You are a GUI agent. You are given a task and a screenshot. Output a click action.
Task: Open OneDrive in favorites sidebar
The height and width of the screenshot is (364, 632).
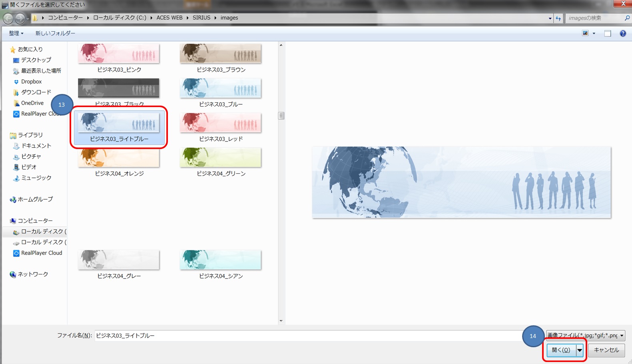32,103
